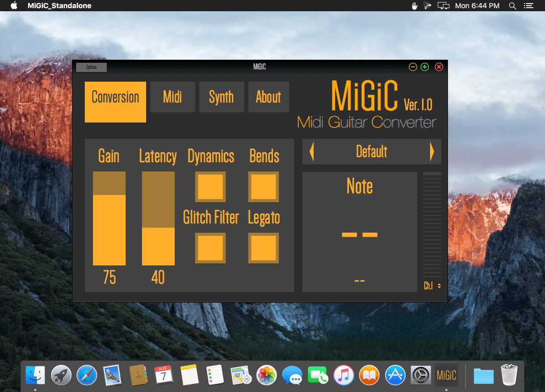545x392 pixels.
Task: Click the Latency value 40
Action: [x=158, y=278]
